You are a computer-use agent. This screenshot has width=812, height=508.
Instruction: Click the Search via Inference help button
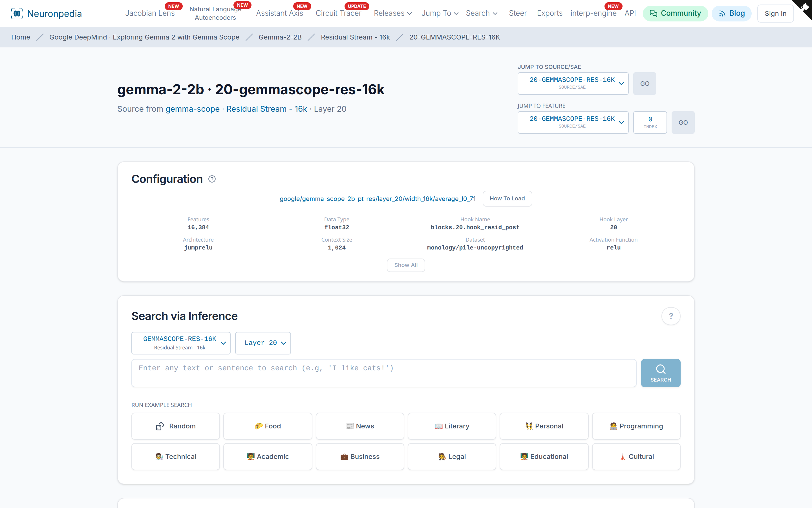tap(671, 316)
